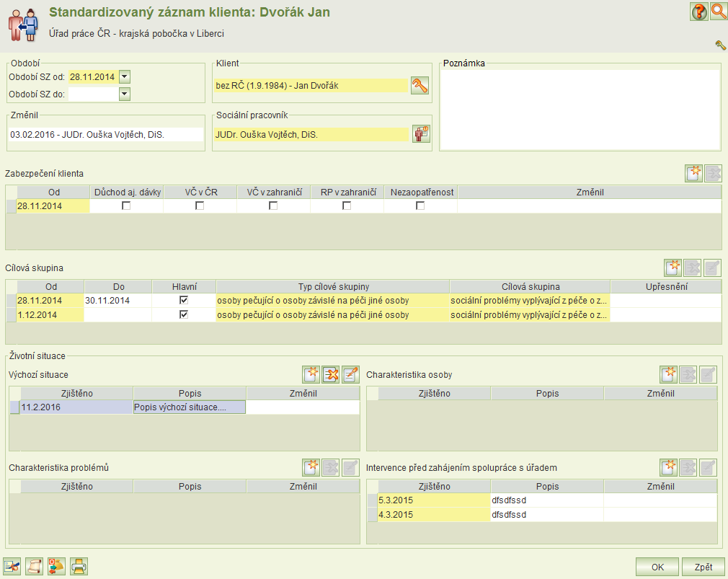
Task: Click into the Poznámka note text area
Action: (580, 110)
